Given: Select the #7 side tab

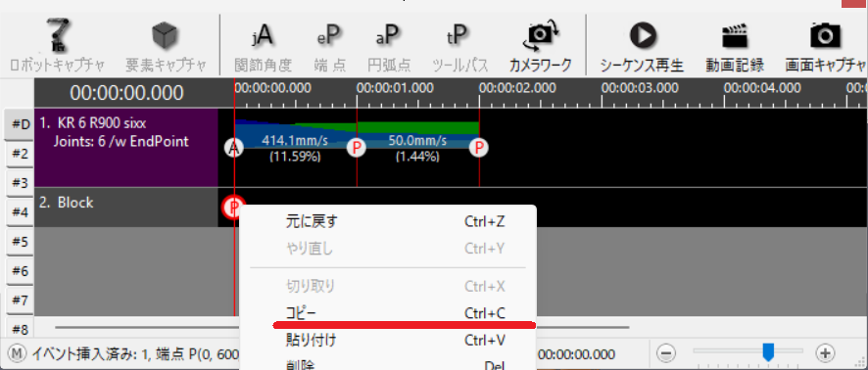Looking at the screenshot, I should 21,300.
